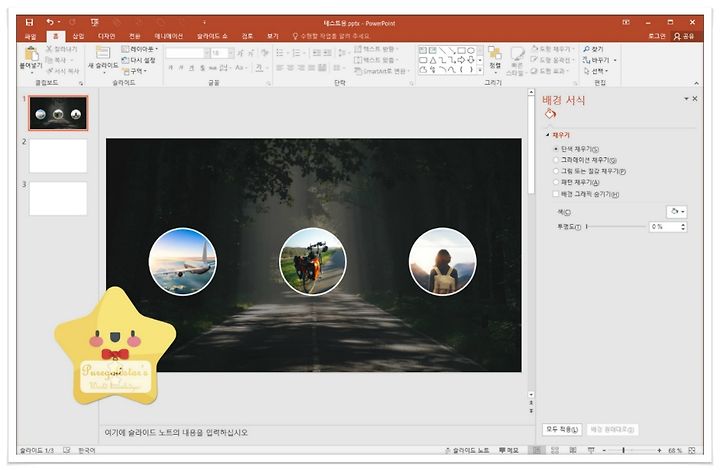720x470 pixels.
Task: Open the 슬라이드 쇼 tab
Action: (212, 36)
